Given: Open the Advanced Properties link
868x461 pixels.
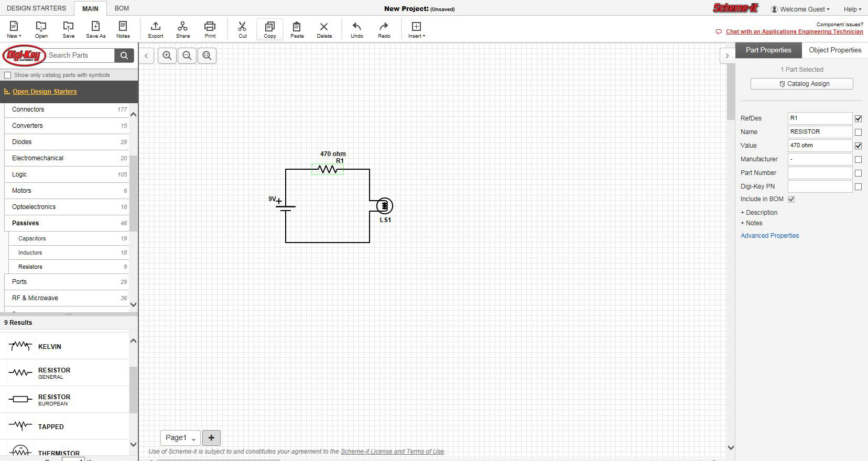Looking at the screenshot, I should [769, 236].
